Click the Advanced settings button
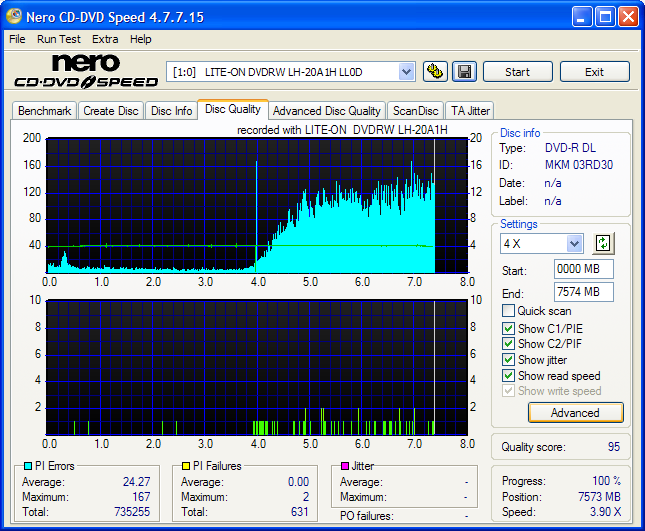Screen dimensions: 645x531 coord(575,412)
